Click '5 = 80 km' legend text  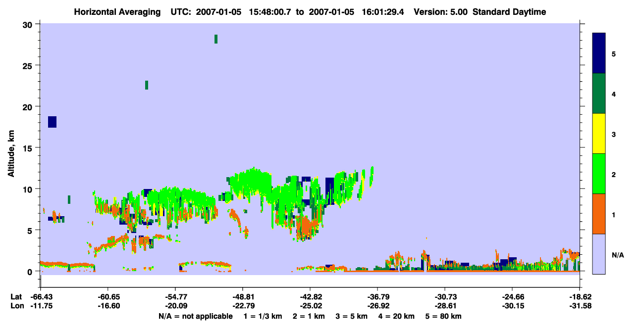(x=444, y=316)
